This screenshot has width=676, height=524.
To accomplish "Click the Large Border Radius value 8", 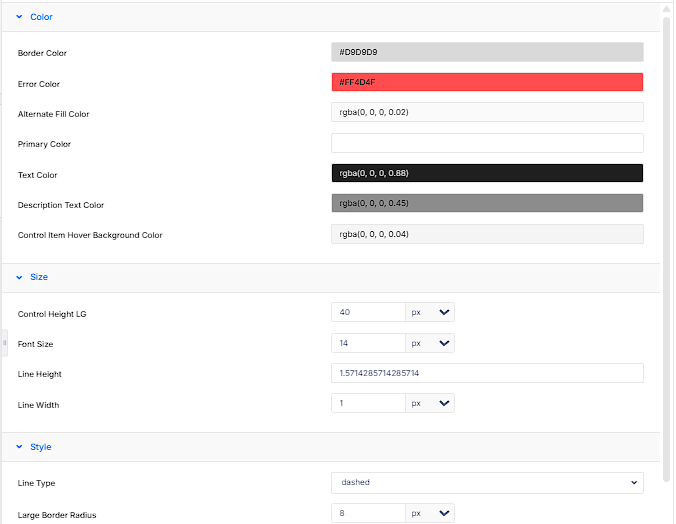I will (368, 513).
